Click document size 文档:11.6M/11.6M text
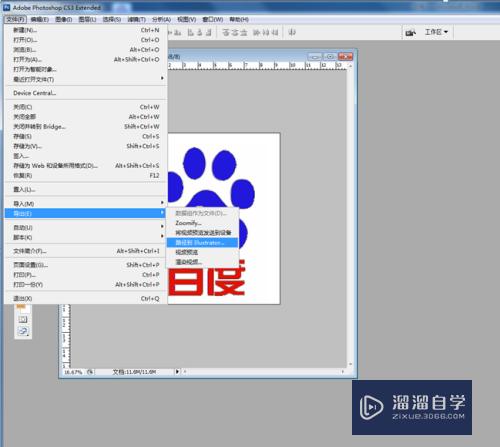This screenshot has width=500, height=447. 134,372
